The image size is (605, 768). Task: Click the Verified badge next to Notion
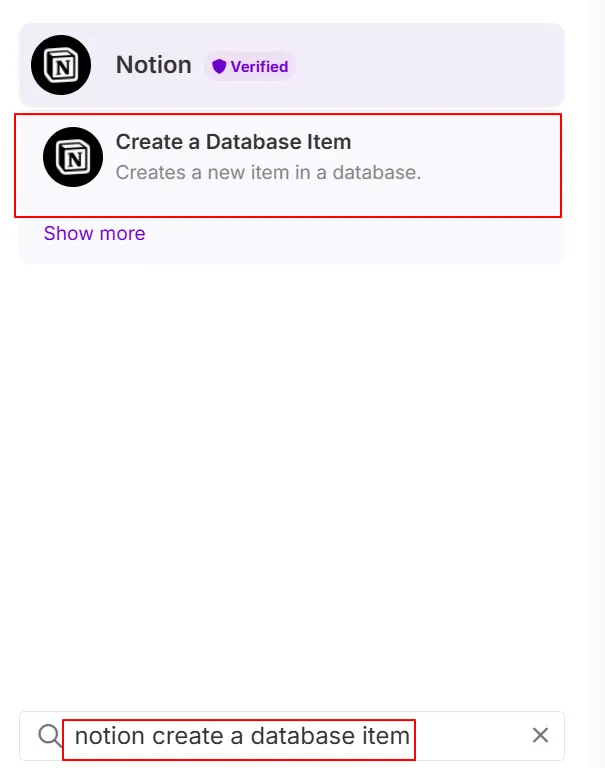point(250,67)
